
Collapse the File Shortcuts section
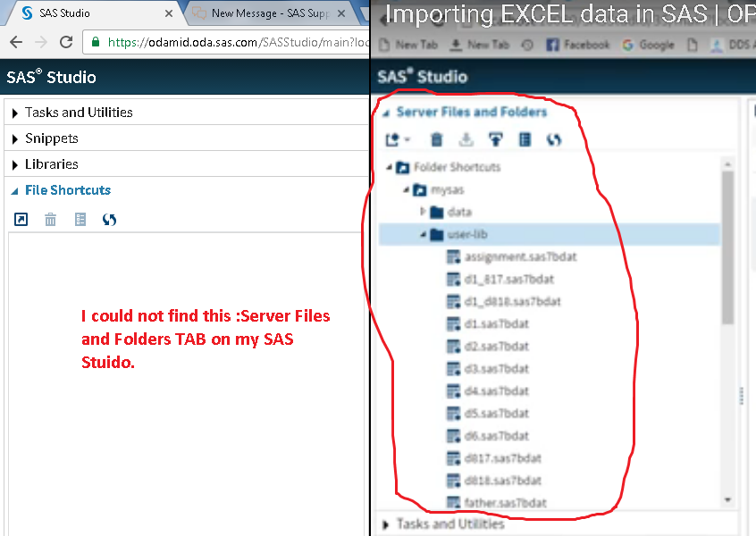pos(15,191)
